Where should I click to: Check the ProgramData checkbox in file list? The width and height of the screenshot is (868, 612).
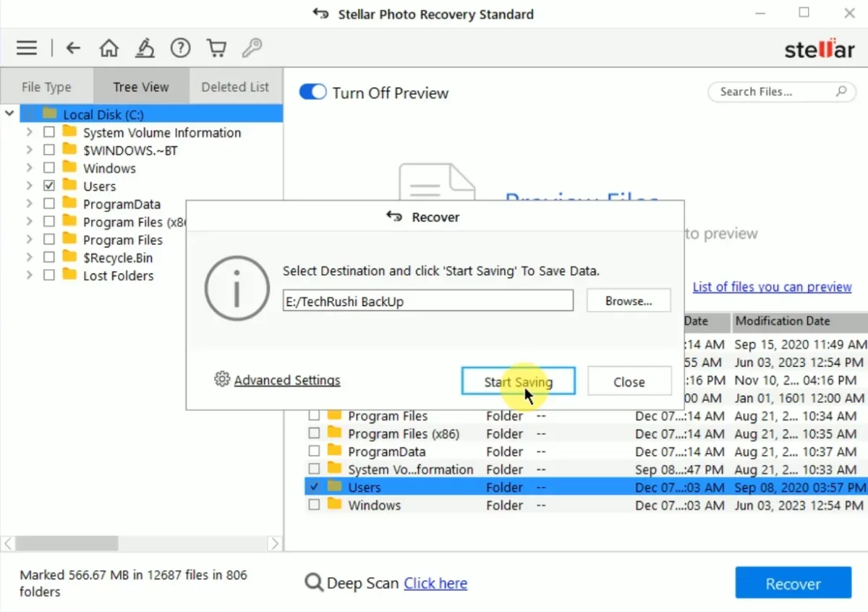[314, 451]
